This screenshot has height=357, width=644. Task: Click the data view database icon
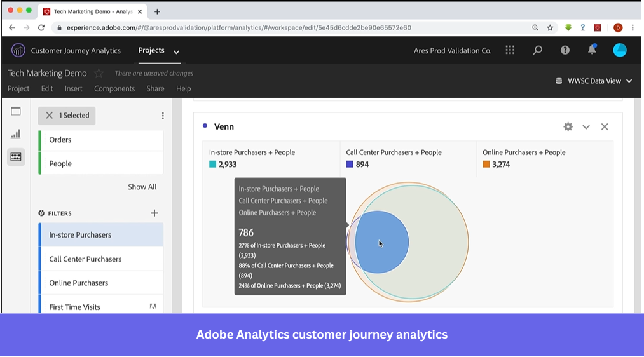coord(559,81)
